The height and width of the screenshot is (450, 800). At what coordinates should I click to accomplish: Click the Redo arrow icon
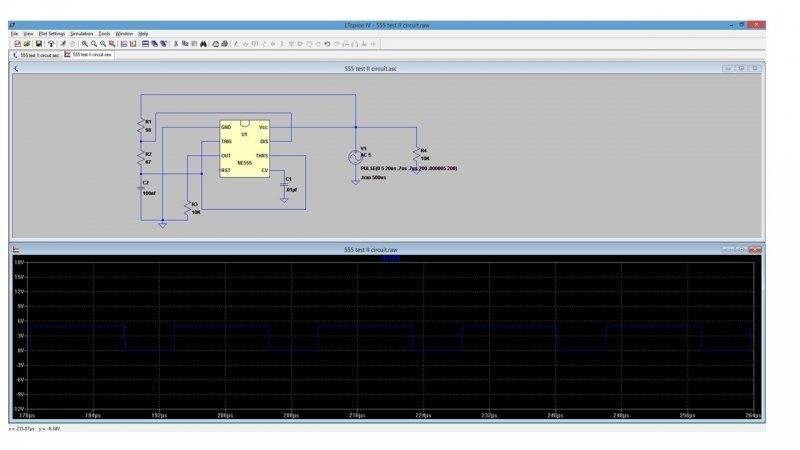pos(337,44)
